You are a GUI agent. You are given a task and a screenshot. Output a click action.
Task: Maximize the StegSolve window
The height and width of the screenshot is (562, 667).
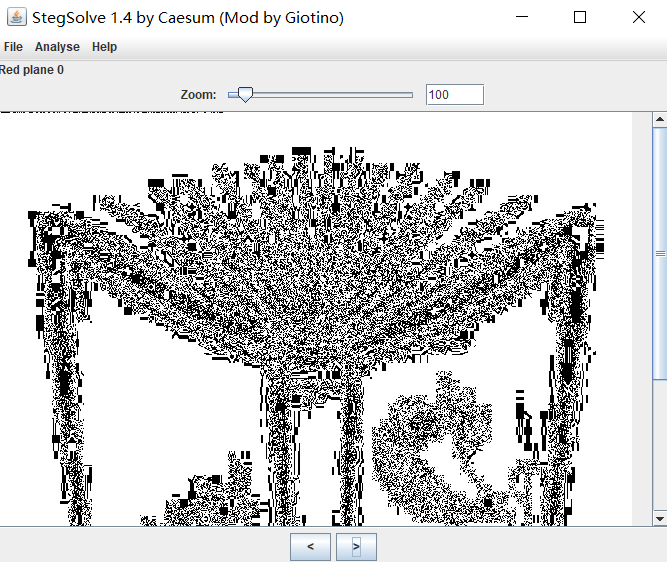point(580,17)
